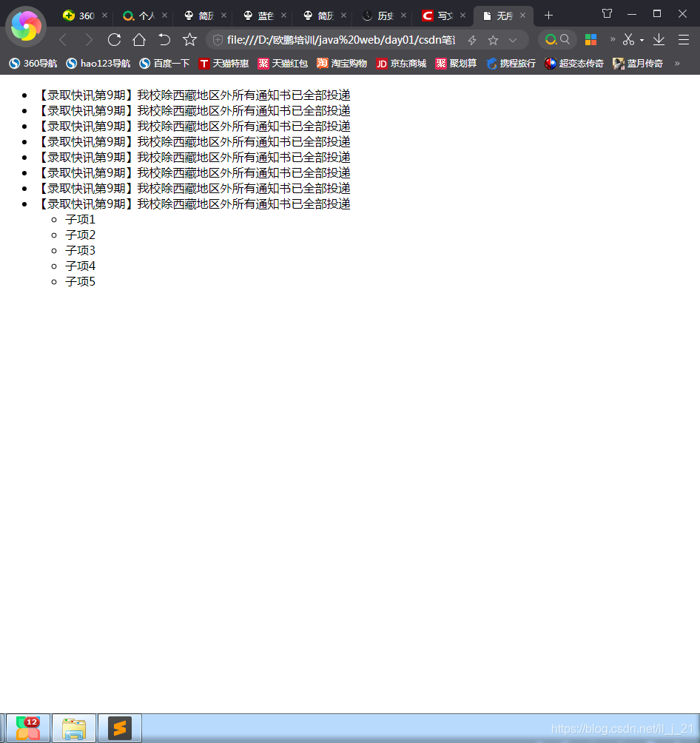Viewport: 700px width, 743px height.
Task: Click the 子项4 list item
Action: [x=80, y=266]
